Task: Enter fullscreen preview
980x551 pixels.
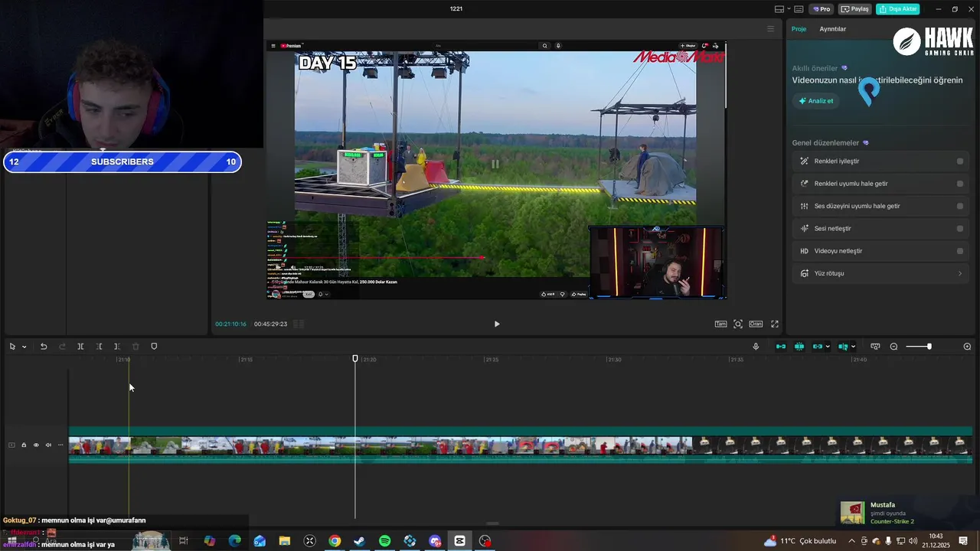Action: coord(775,324)
